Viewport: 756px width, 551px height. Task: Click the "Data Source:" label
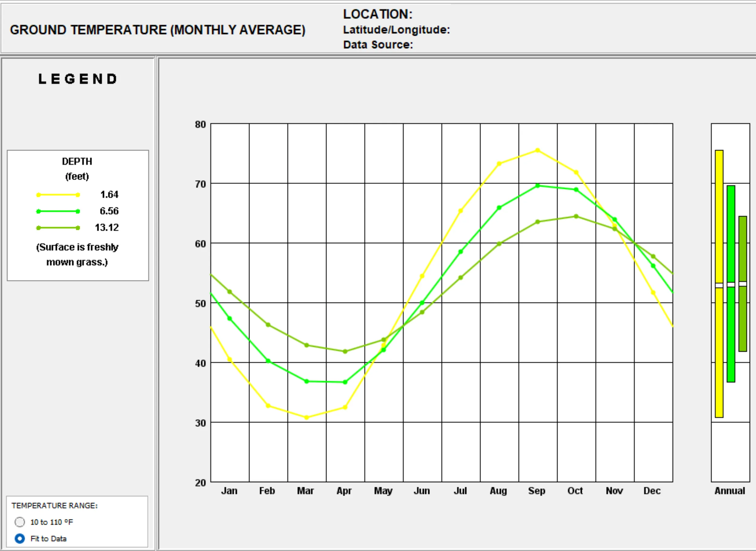pyautogui.click(x=378, y=45)
